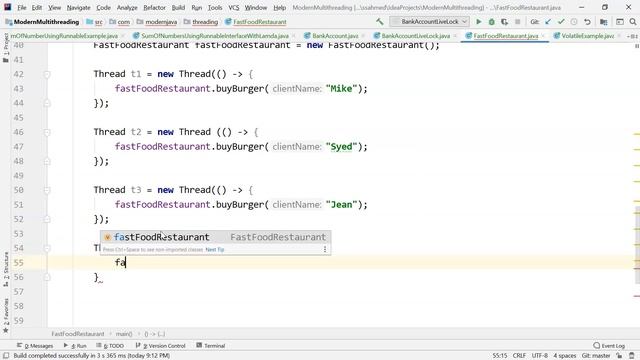Open the Favorites tool window sidebar
640x360 pixels.
[x=6, y=316]
